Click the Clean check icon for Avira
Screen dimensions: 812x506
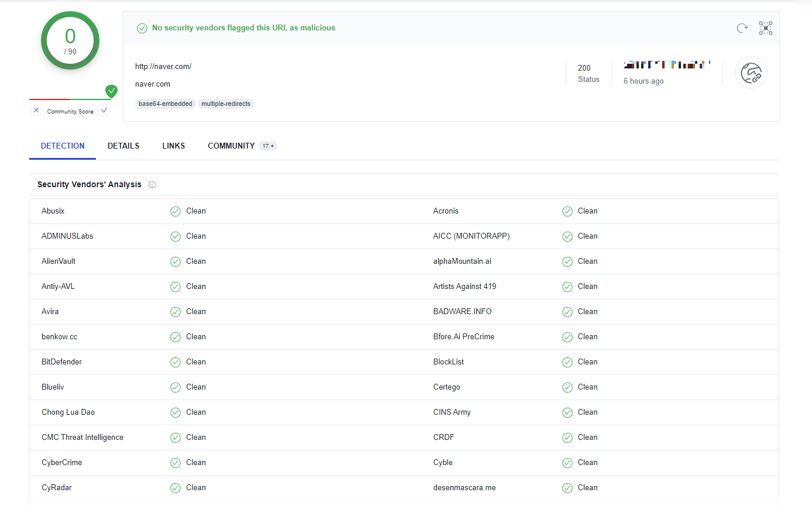[x=176, y=312]
